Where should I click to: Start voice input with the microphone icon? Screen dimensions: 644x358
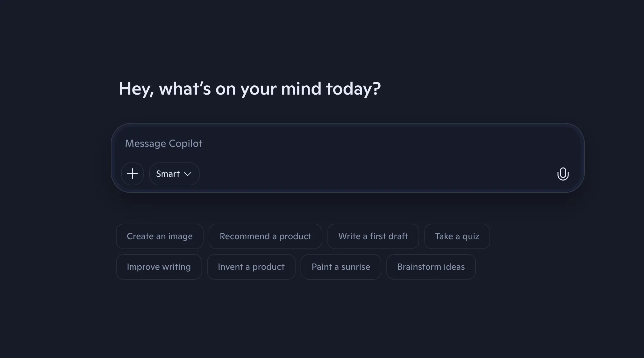(563, 174)
